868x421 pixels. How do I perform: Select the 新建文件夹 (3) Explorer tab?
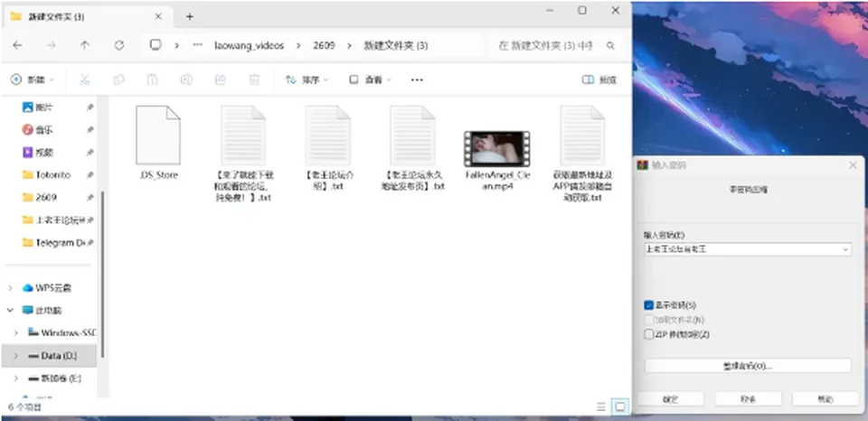86,16
